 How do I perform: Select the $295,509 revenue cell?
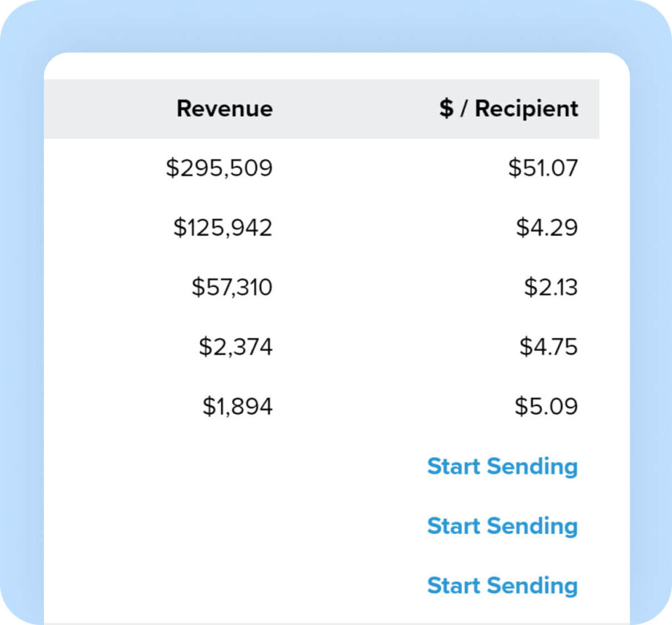[219, 169]
